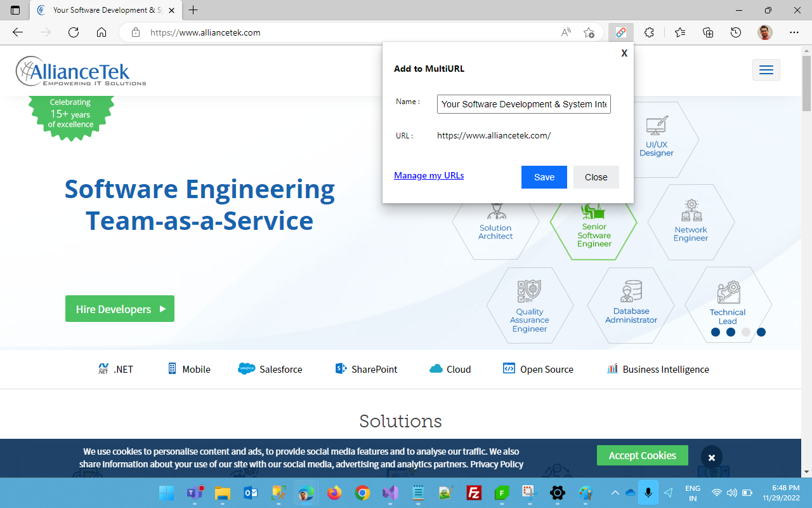
Task: Open the ENG language switcher in tray
Action: (693, 493)
